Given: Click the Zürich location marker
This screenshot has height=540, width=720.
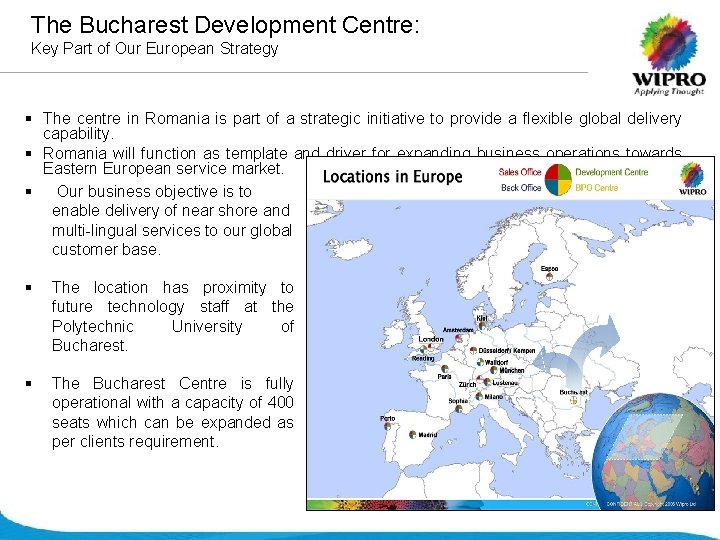Looking at the screenshot, I should click(479, 379).
